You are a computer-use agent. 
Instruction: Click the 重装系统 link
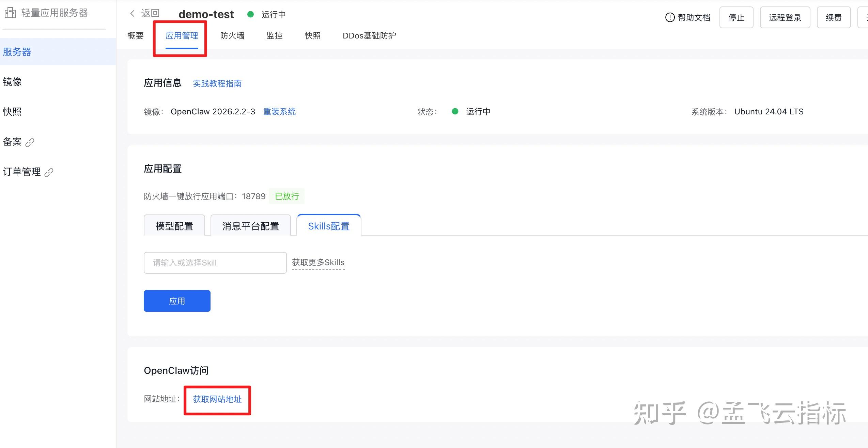coord(279,112)
